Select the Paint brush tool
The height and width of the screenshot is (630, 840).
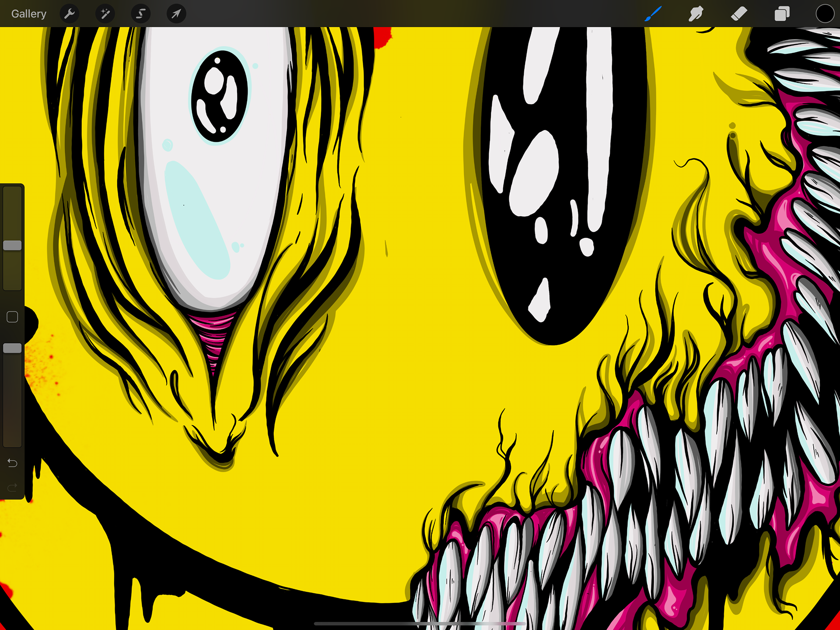(653, 14)
